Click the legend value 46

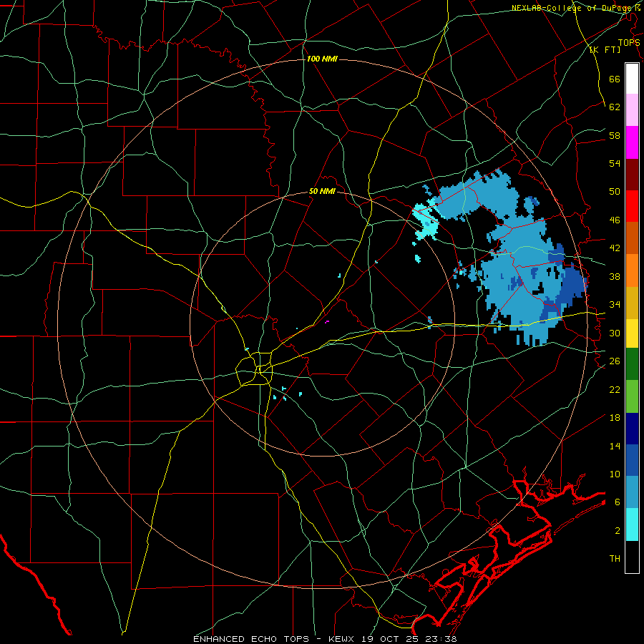[x=615, y=220]
